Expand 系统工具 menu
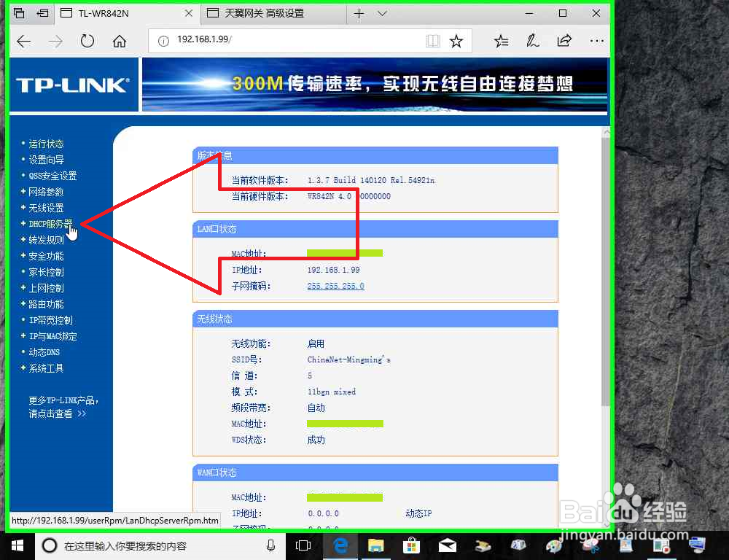The image size is (729, 560). (45, 368)
